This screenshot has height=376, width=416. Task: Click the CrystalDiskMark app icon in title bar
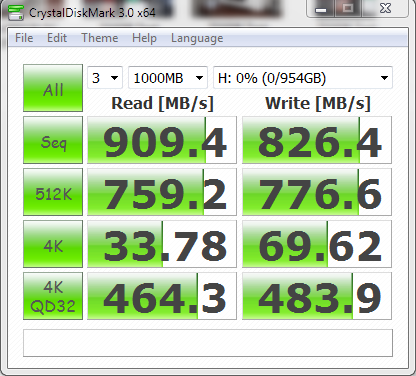pyautogui.click(x=16, y=12)
